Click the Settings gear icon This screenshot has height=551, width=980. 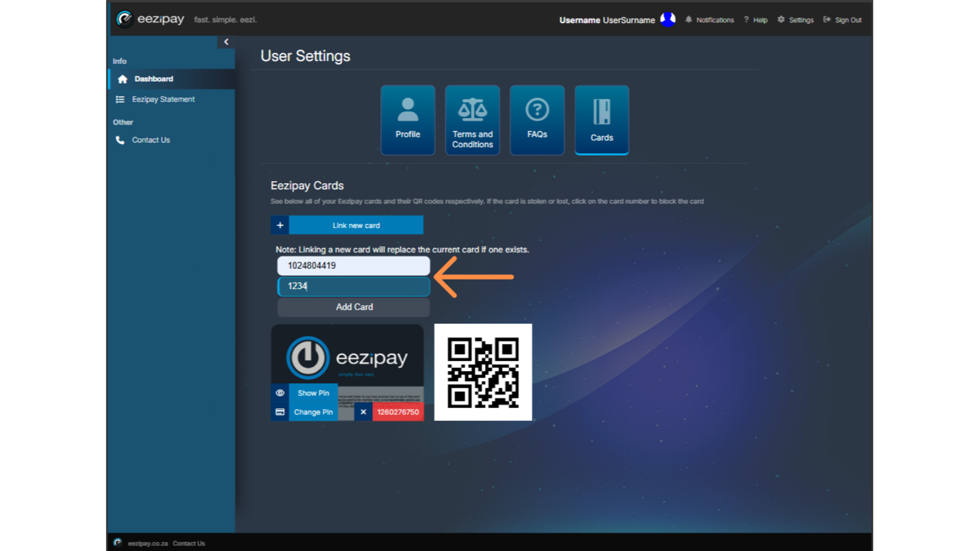coord(781,19)
